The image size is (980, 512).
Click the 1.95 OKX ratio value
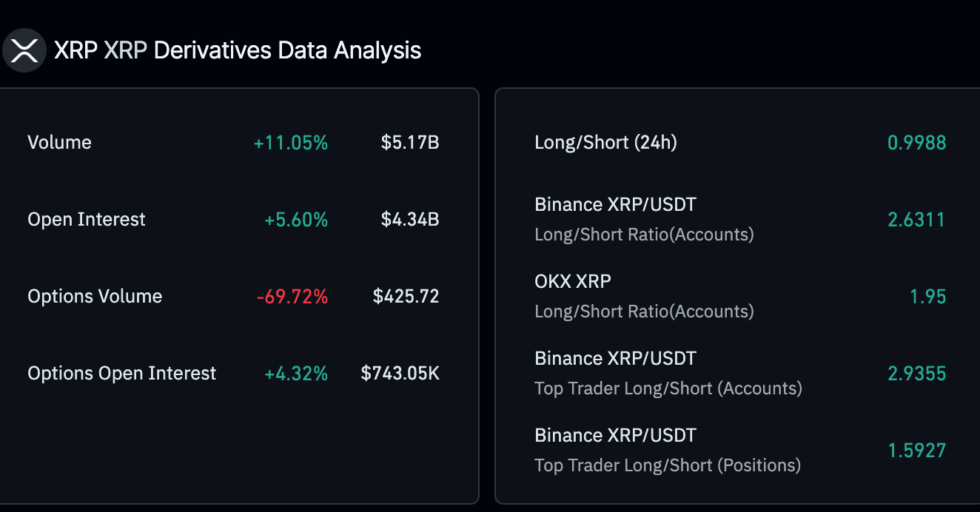click(x=927, y=296)
